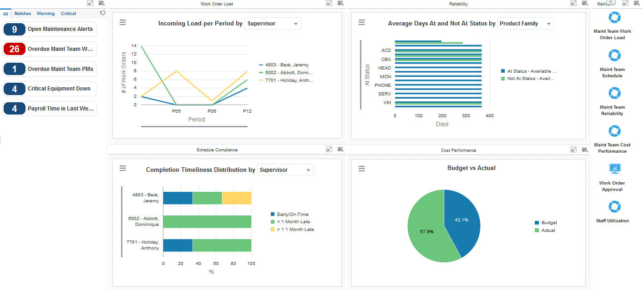Toggle legend series 4803 - Beck, Jeremy
644x290 pixels.
click(284, 65)
